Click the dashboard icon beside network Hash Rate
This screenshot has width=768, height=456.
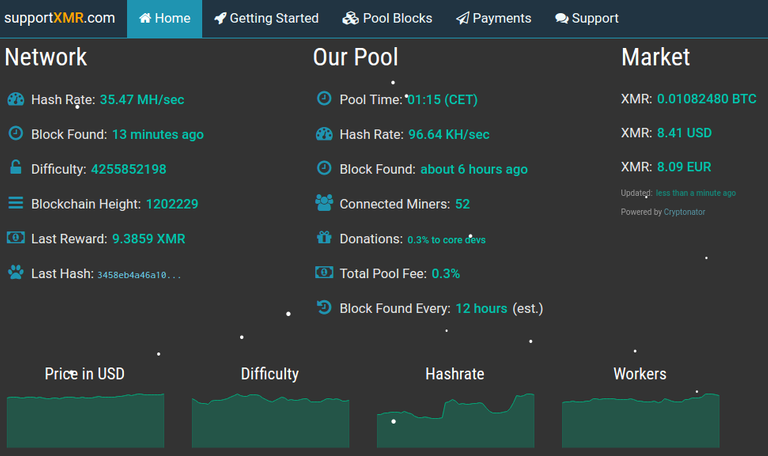pos(16,99)
